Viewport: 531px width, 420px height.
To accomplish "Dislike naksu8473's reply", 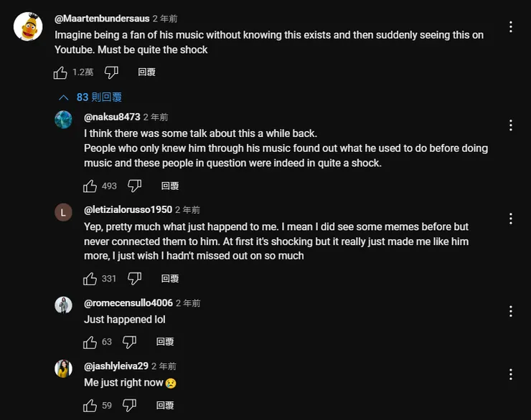I will click(134, 186).
